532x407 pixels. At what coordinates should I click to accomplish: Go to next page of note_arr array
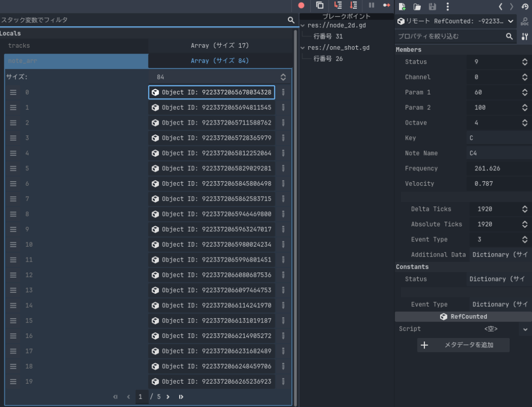point(168,397)
